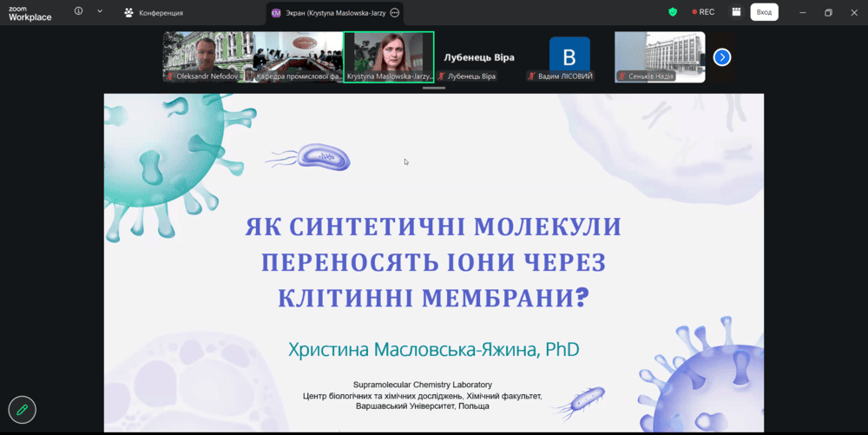868x435 pixels.
Task: Select the Лубенець Віра participant tile
Action: [479, 57]
